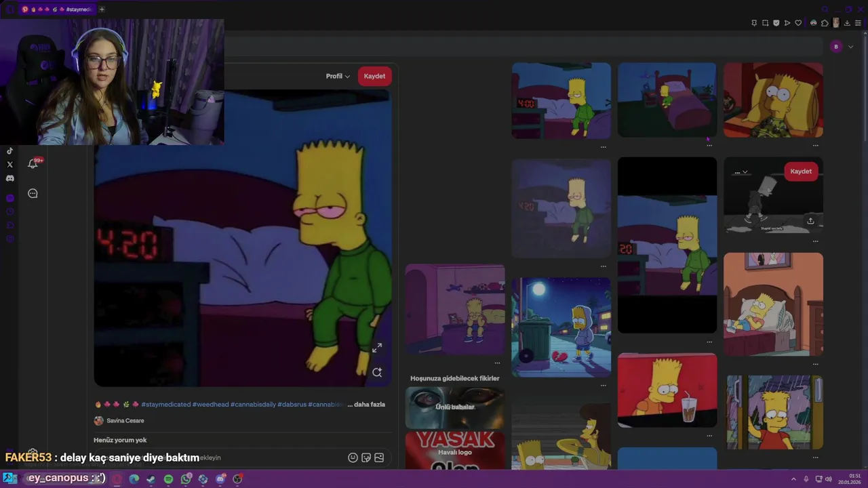Click the #dabsrus hashtag
This screenshot has height=488, width=868.
(292, 405)
